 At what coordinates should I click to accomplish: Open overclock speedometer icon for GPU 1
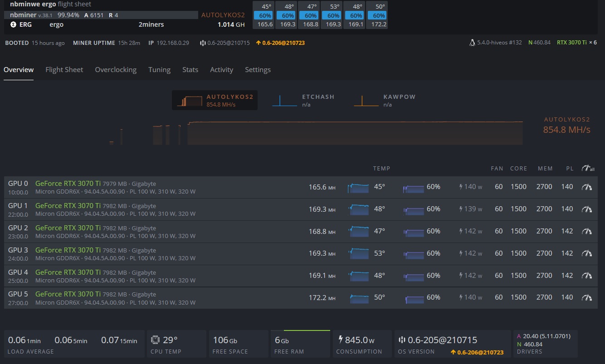click(x=587, y=209)
